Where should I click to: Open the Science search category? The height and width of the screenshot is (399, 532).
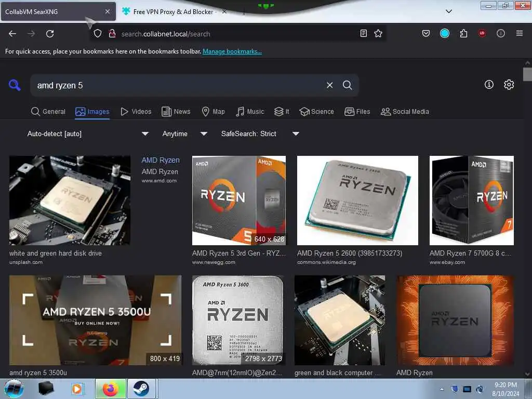[317, 112]
